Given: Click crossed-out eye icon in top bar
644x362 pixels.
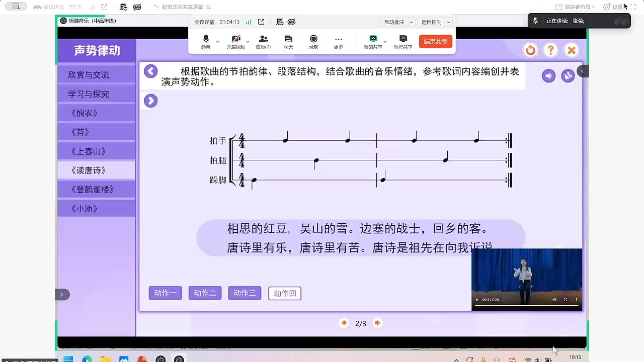Looking at the screenshot, I should (x=137, y=7).
